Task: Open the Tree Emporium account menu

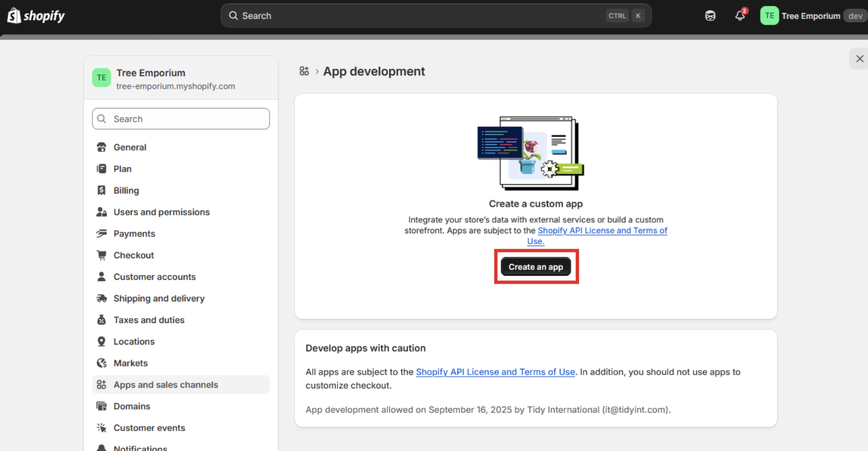Action: (813, 16)
